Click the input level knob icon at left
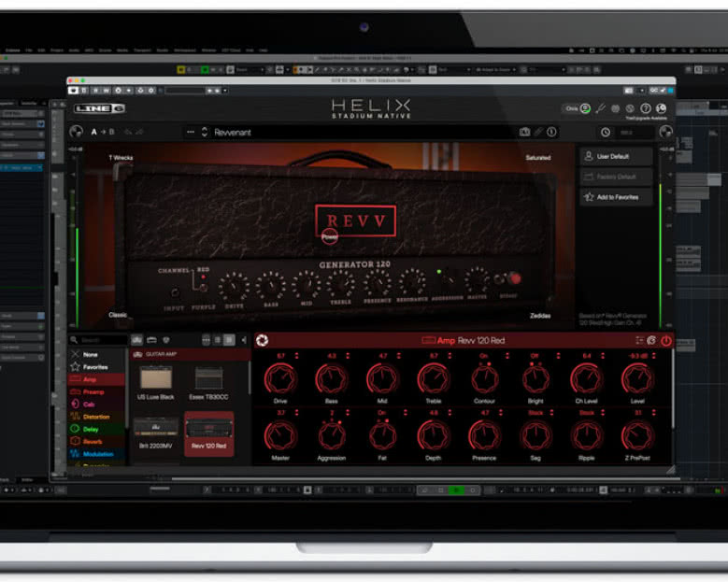 pyautogui.click(x=76, y=132)
